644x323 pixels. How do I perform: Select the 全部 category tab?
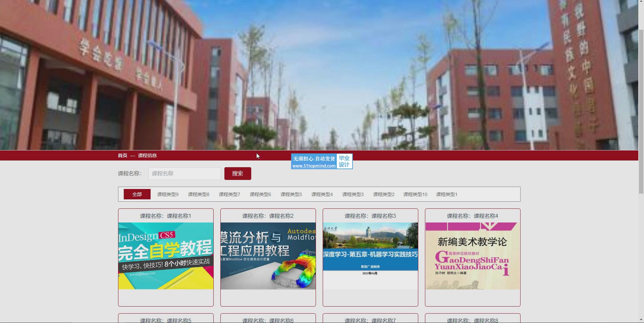pyautogui.click(x=137, y=194)
